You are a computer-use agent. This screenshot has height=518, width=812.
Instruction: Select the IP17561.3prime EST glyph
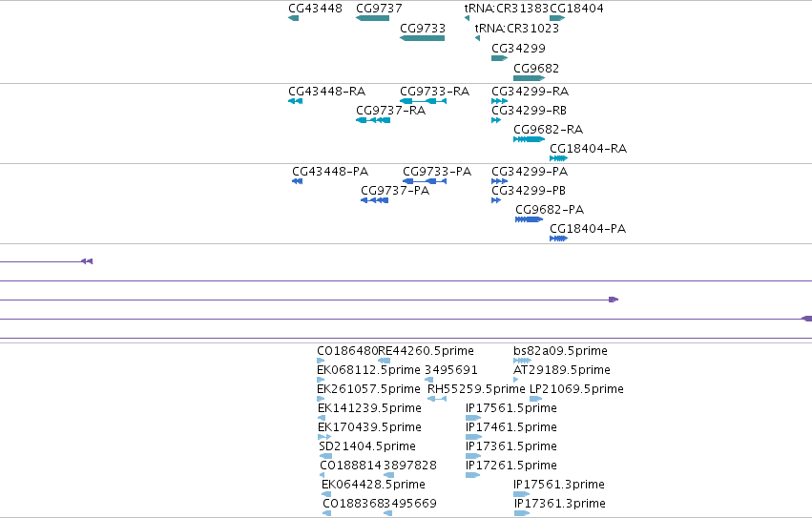tap(521, 494)
